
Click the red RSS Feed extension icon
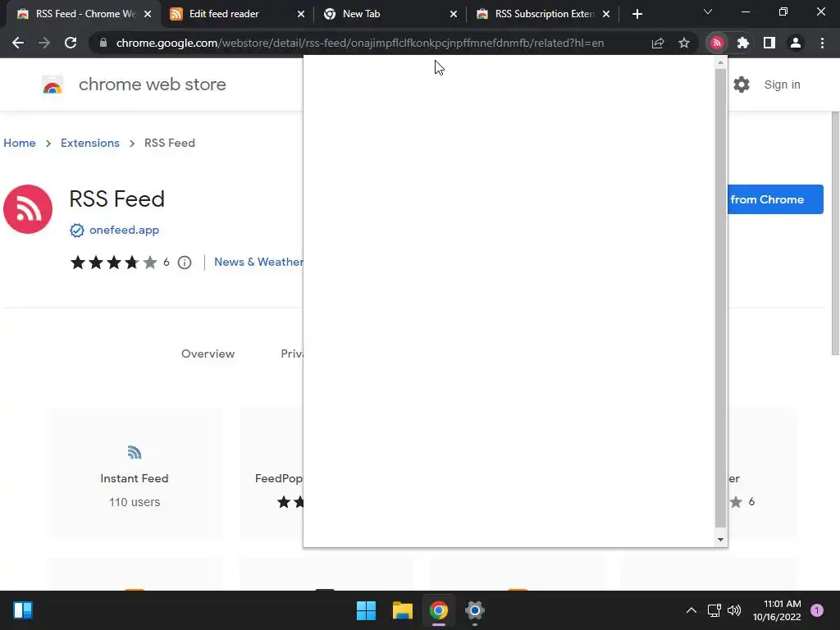point(717,43)
